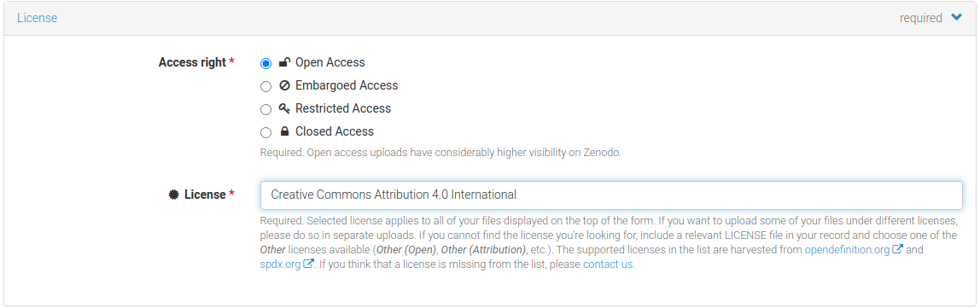
Task: Choose the Closed Access radio option
Action: click(x=266, y=132)
